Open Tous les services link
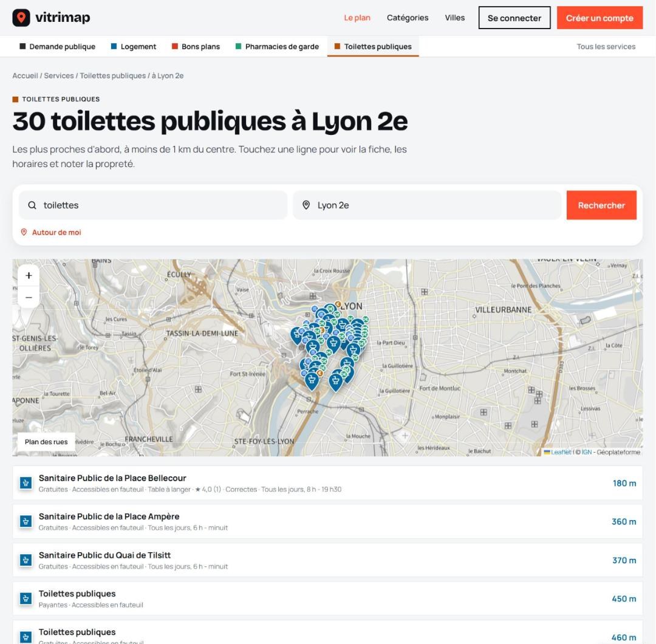The width and height of the screenshot is (656, 644). point(606,46)
